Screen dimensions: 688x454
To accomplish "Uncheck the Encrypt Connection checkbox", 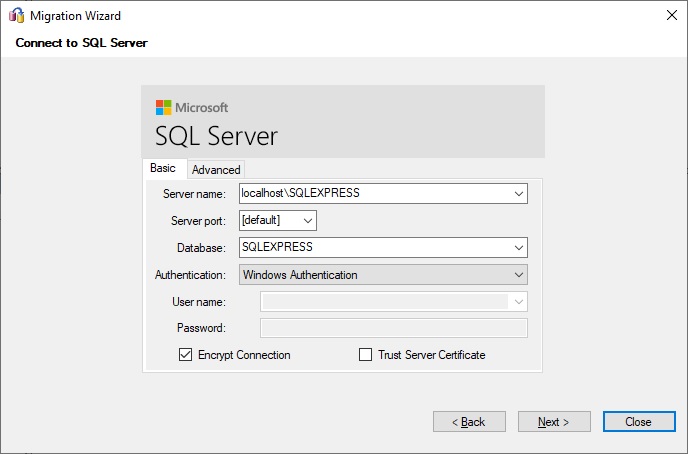I will point(185,354).
